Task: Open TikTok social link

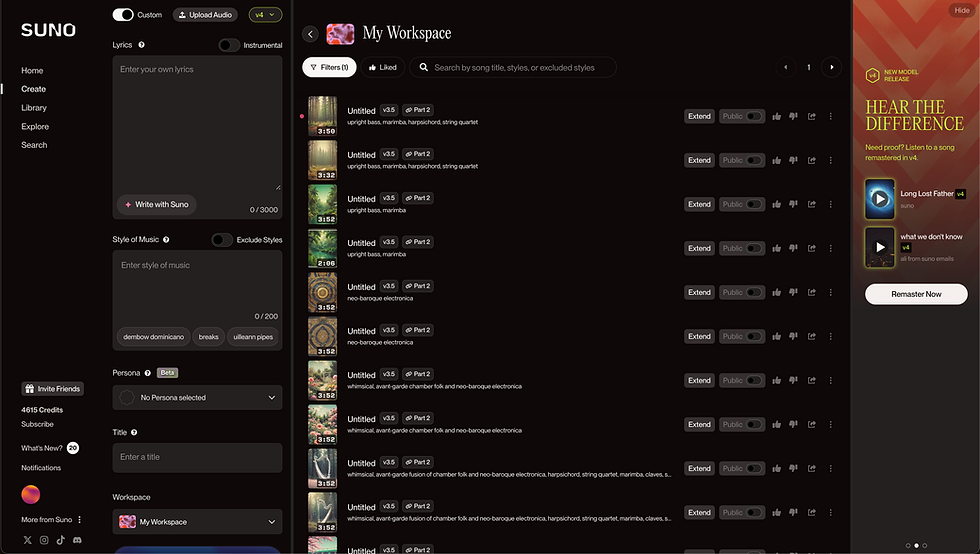Action: [x=61, y=540]
